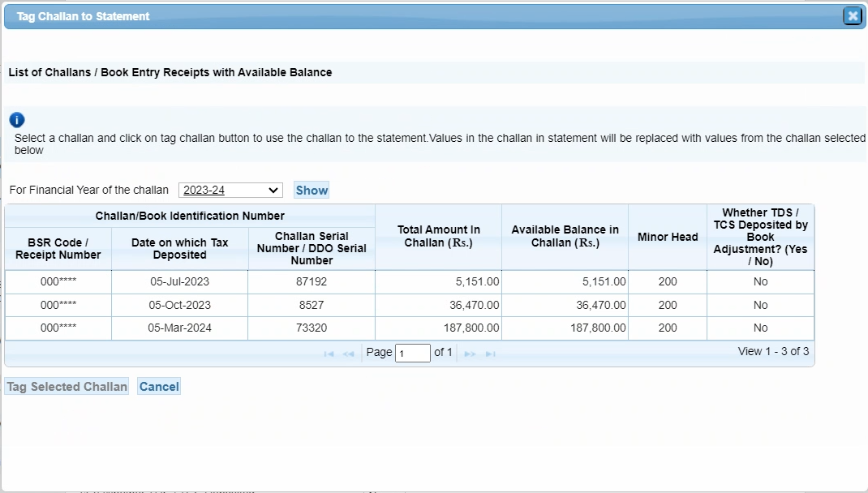Click the blue information icon

[17, 119]
